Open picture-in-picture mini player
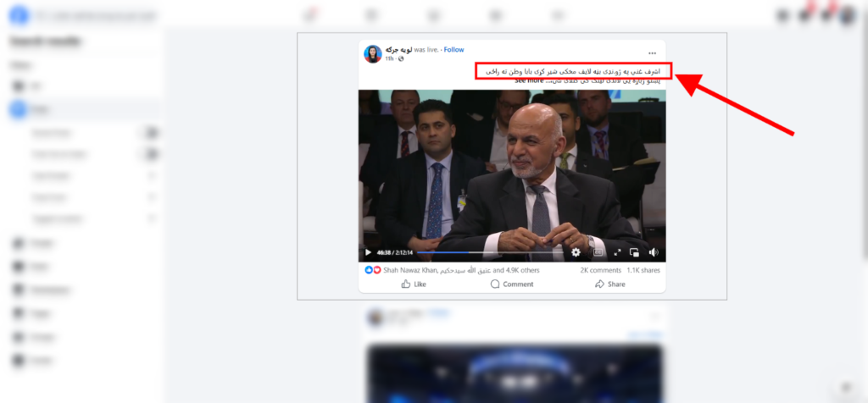868x403 pixels. pos(634,252)
